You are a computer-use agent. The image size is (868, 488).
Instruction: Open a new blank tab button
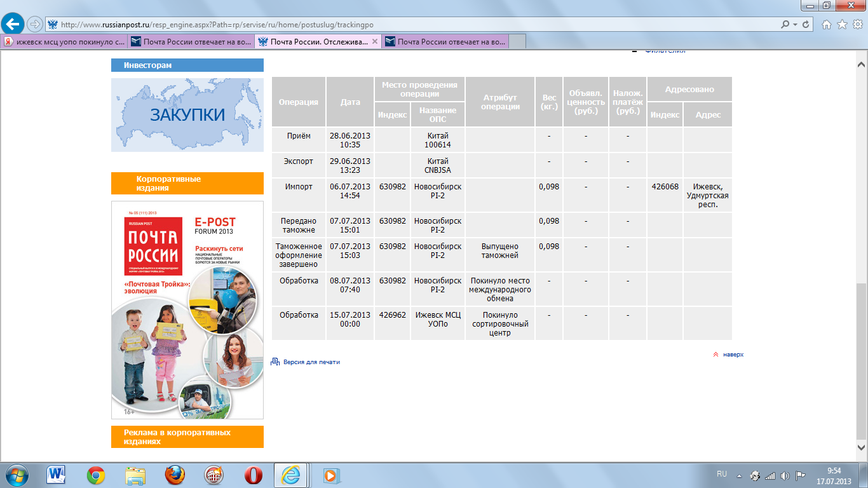(518, 42)
